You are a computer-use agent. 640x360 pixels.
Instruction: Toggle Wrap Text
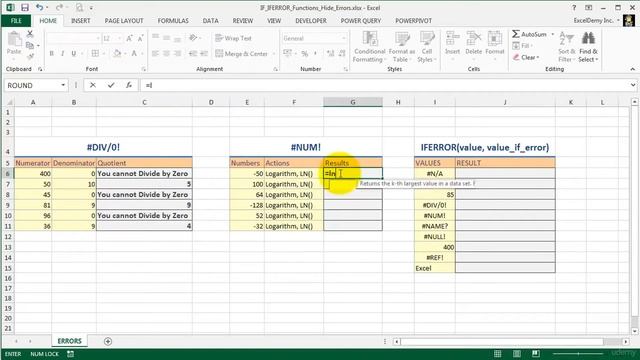click(x=233, y=38)
